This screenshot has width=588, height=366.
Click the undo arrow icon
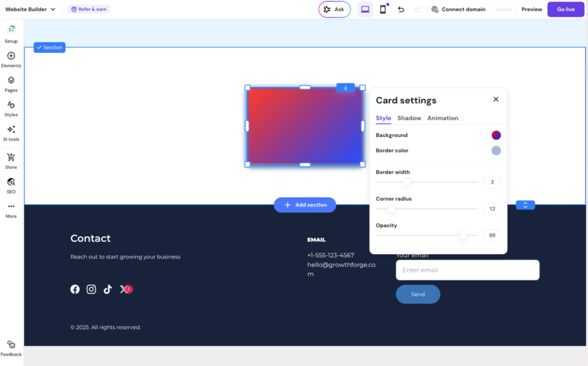pyautogui.click(x=401, y=9)
